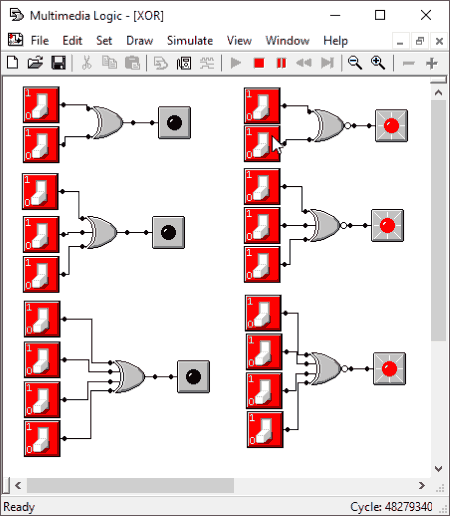Viewport: 450px width, 516px height.
Task: Click the New file toolbar icon
Action: tap(13, 63)
